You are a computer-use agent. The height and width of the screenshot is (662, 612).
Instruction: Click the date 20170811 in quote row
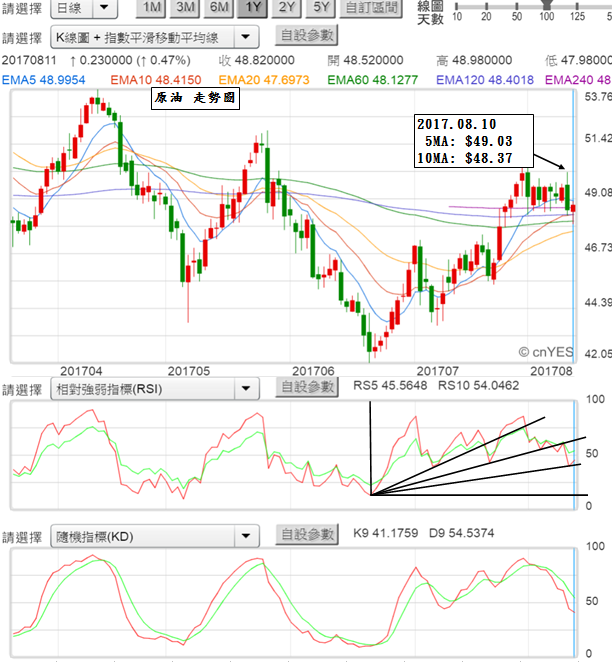29,60
